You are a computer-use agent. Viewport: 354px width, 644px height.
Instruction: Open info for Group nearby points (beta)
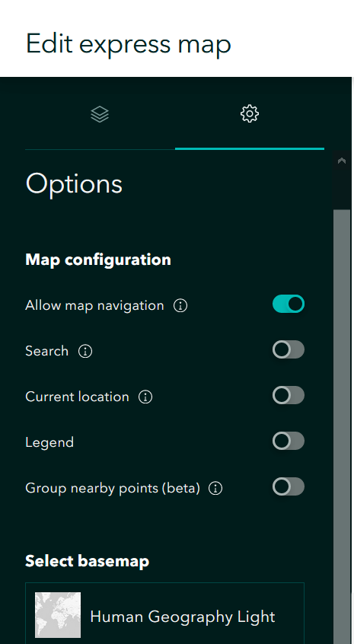[x=215, y=488]
